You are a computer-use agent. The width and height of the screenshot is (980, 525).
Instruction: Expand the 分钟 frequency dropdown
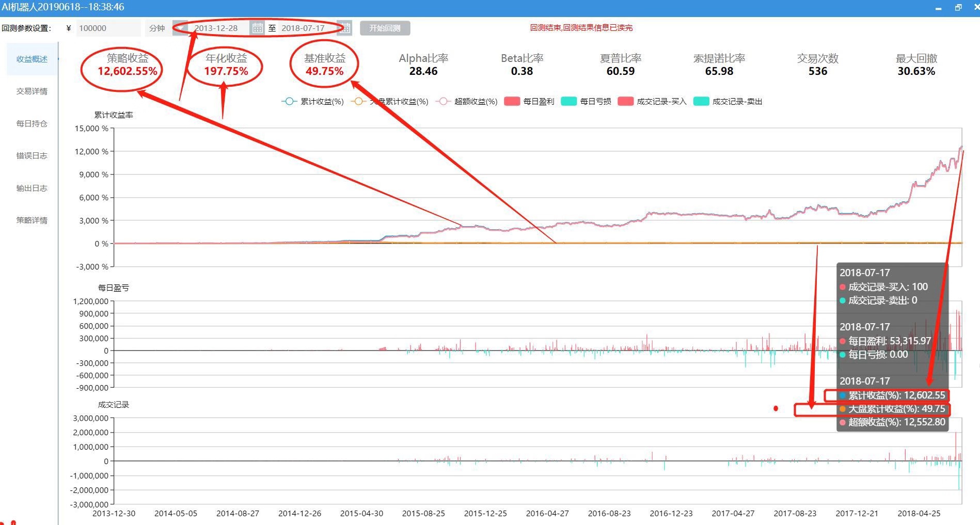[180, 28]
